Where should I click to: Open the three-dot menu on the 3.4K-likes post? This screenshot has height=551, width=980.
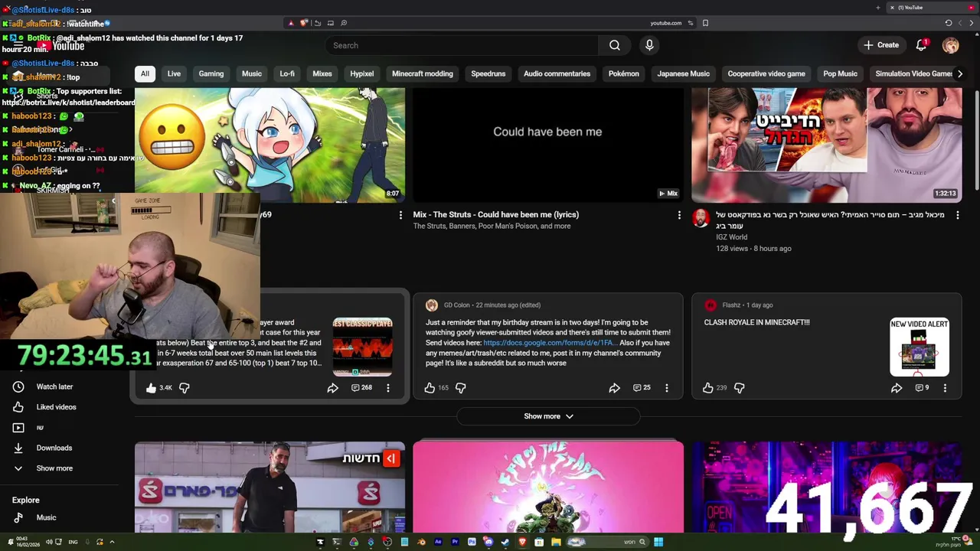(x=388, y=388)
